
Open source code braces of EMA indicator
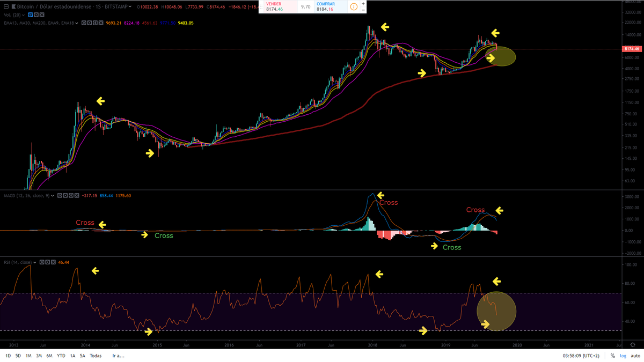(x=95, y=23)
